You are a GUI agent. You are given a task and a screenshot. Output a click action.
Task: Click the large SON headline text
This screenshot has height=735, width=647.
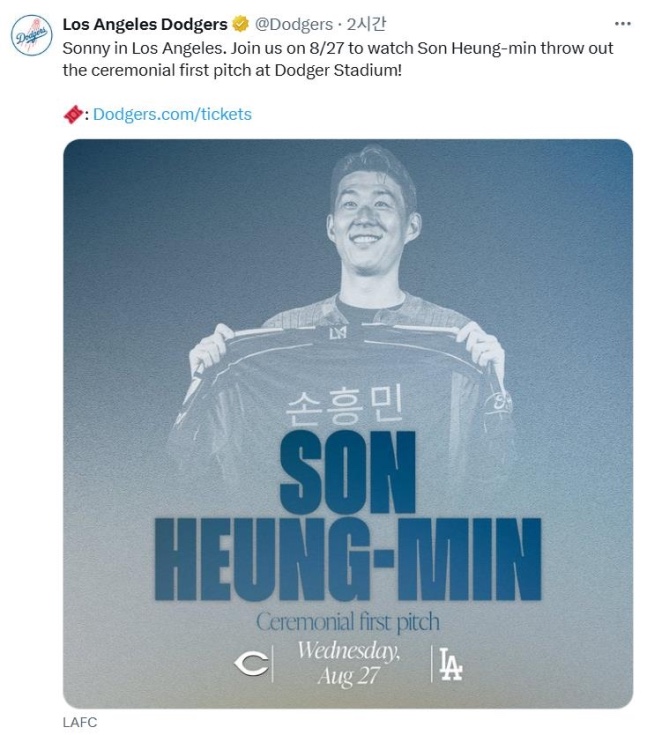click(348, 472)
